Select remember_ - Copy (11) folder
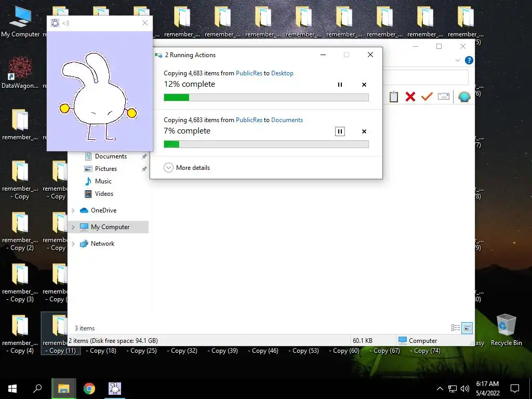 (60, 334)
